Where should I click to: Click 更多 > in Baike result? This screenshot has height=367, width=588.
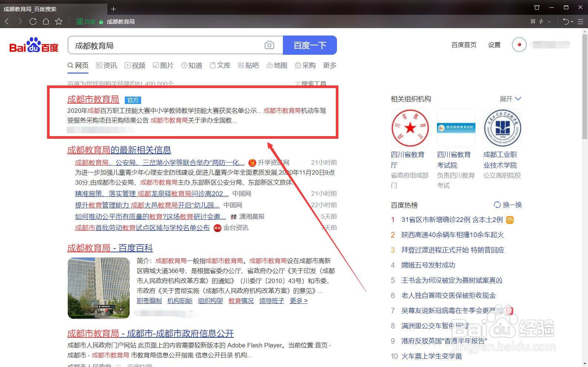[x=298, y=301]
